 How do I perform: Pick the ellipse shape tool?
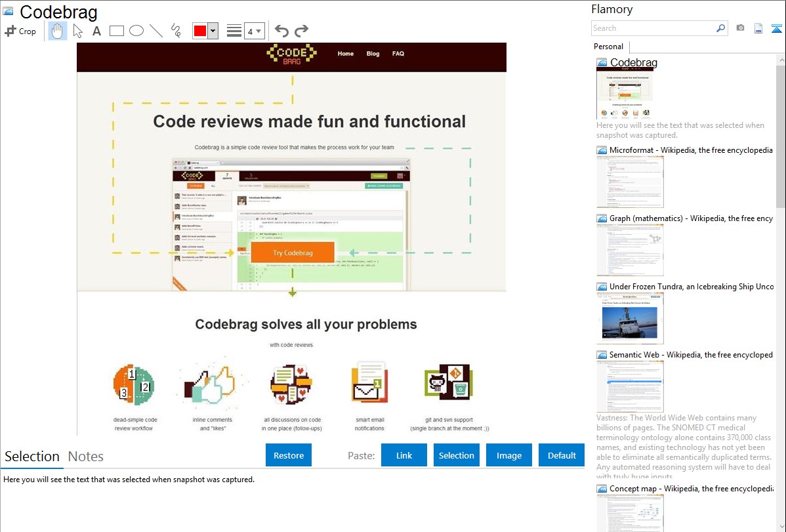[136, 31]
